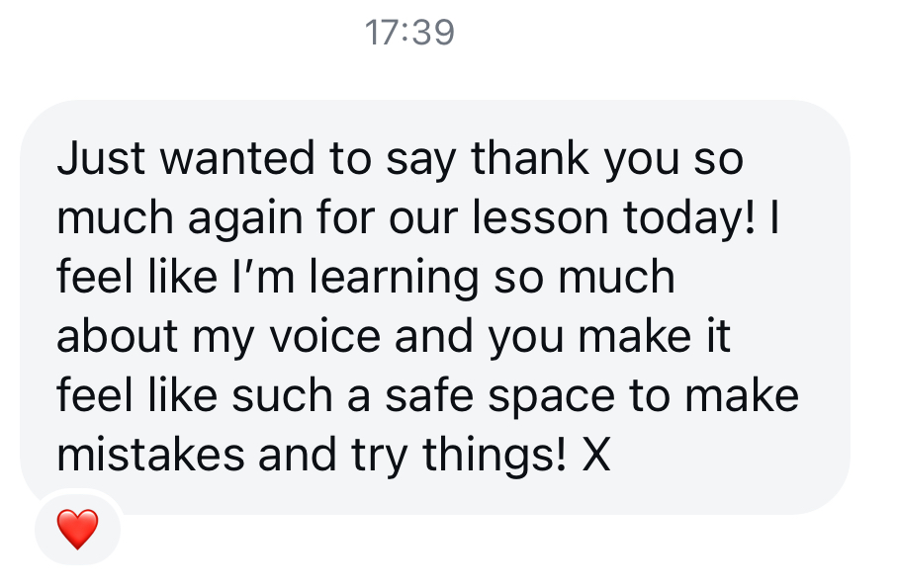The height and width of the screenshot is (588, 899).
Task: Click the words "thank you" in message
Action: point(557,159)
